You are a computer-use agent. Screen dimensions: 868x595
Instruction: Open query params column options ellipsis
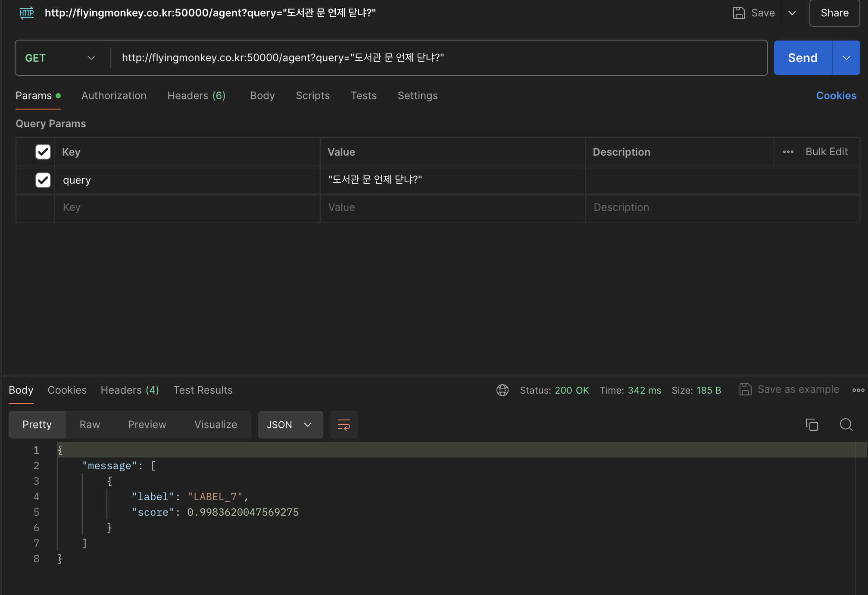click(x=788, y=152)
